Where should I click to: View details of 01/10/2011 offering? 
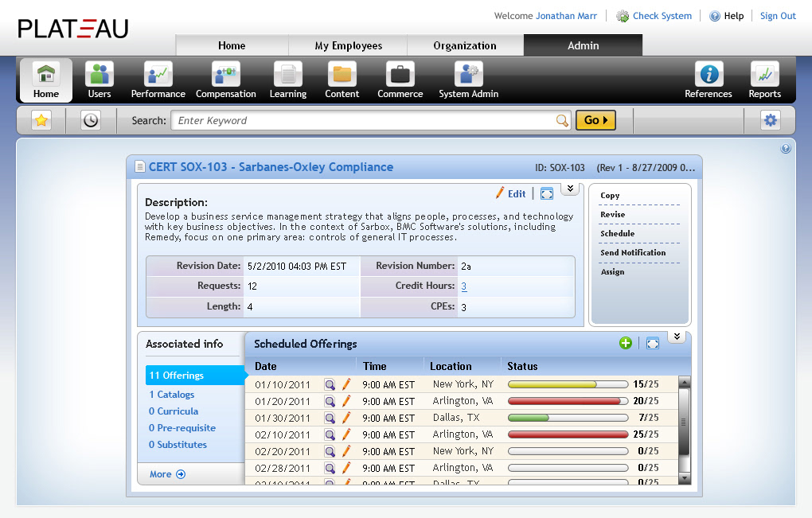point(330,385)
